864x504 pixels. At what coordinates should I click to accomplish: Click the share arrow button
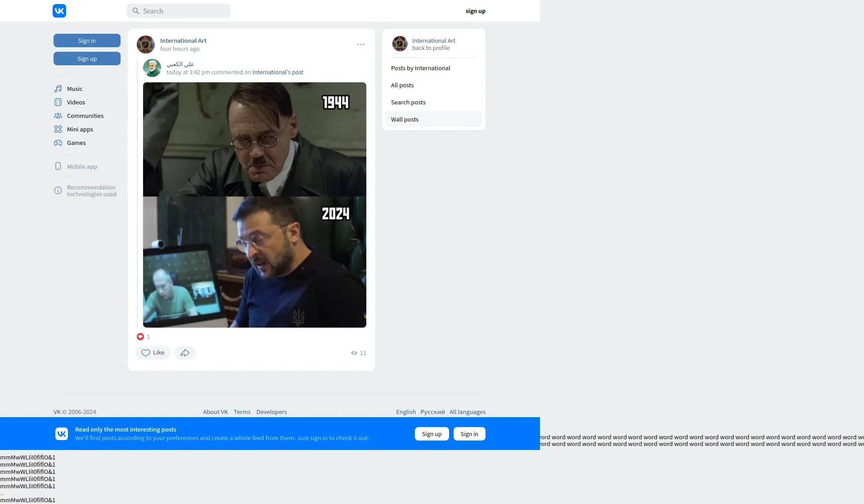click(x=185, y=353)
